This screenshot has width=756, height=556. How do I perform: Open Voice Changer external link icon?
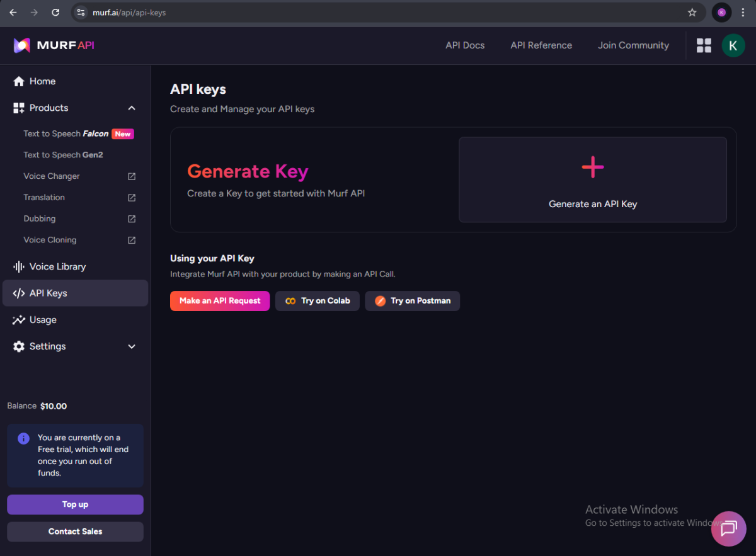[132, 176]
